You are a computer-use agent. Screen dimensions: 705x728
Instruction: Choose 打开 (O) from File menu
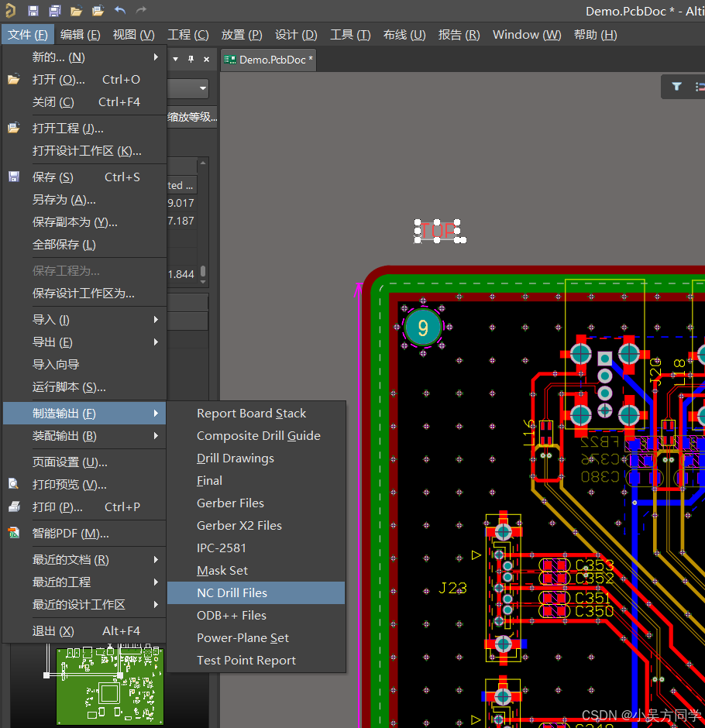(84, 80)
